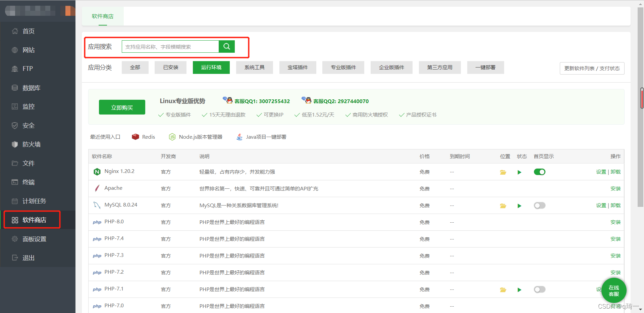Click the PHP-8.0 php icon
This screenshot has height=313, width=644.
tap(97, 222)
